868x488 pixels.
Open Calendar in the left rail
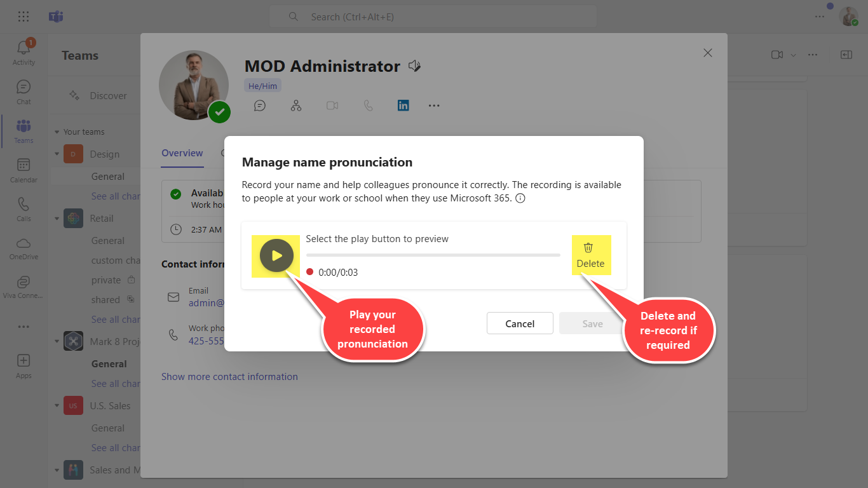point(24,170)
